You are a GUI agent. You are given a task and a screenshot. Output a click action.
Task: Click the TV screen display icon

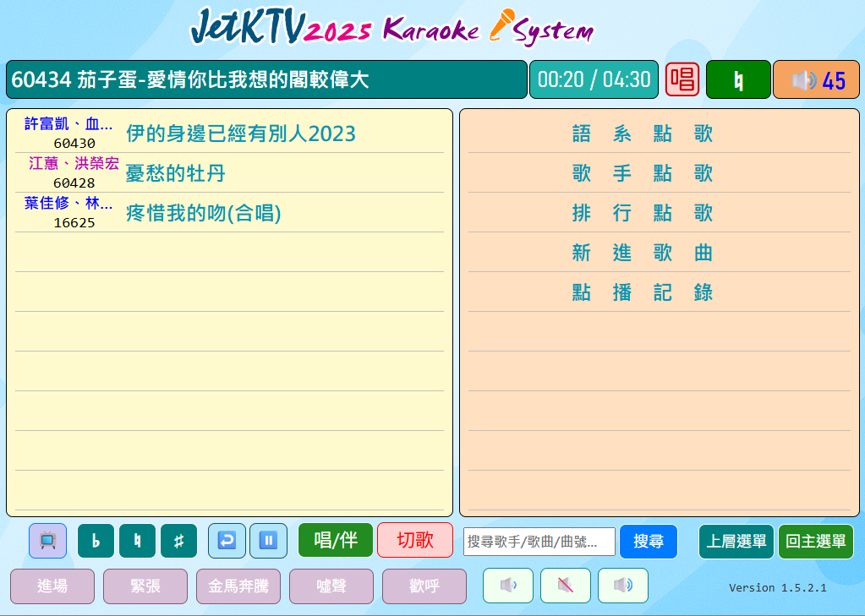[x=48, y=541]
